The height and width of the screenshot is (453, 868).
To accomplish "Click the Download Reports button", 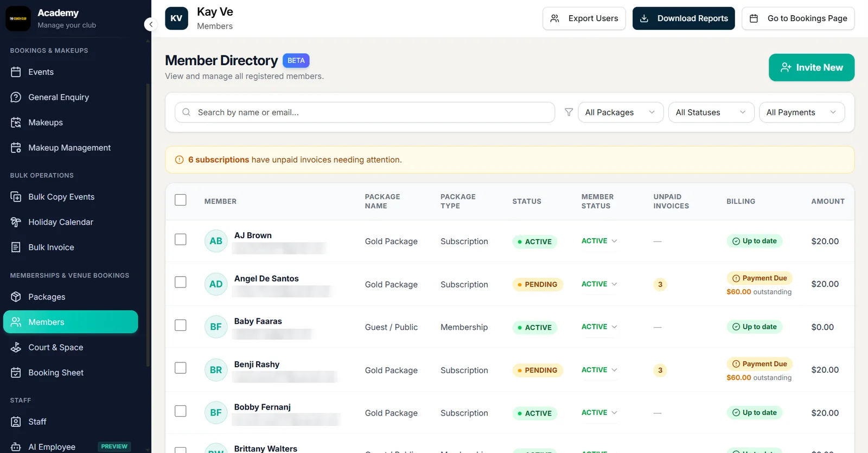I will (684, 18).
